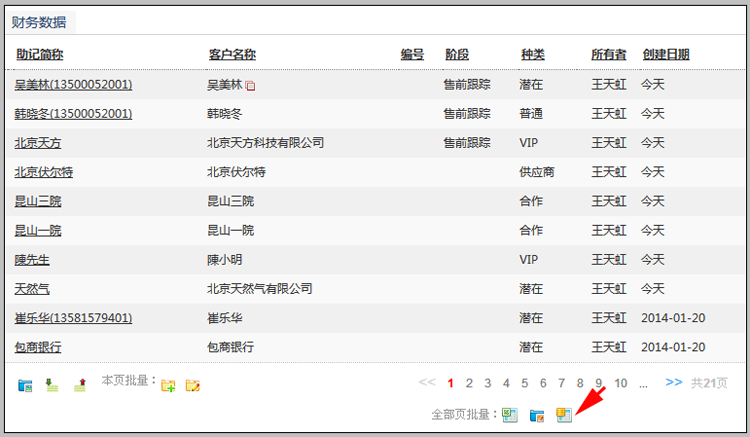Click the yellow database table icon
750x437 pixels.
(564, 415)
